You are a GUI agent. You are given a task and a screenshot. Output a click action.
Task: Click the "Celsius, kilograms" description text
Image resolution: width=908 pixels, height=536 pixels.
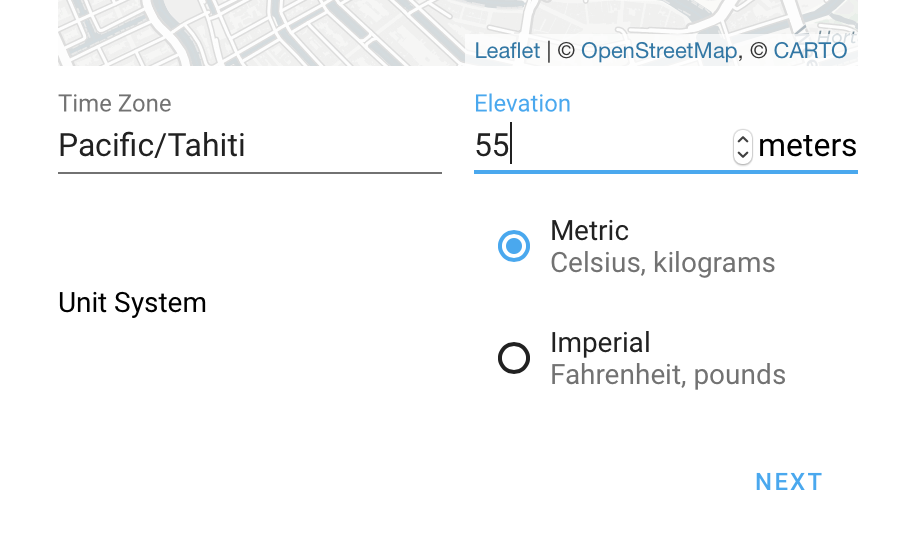click(663, 263)
